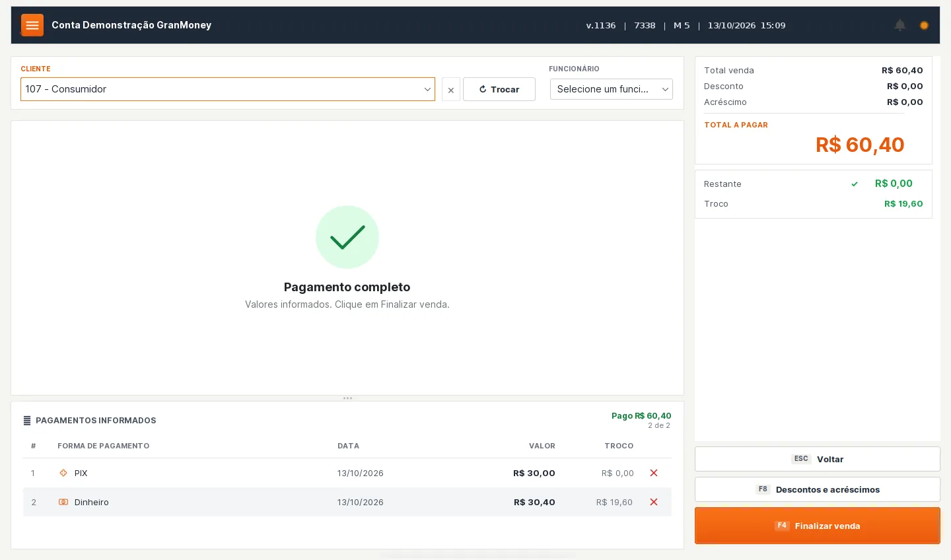Click the 7338 value in the header
This screenshot has width=951, height=560.
click(x=645, y=26)
